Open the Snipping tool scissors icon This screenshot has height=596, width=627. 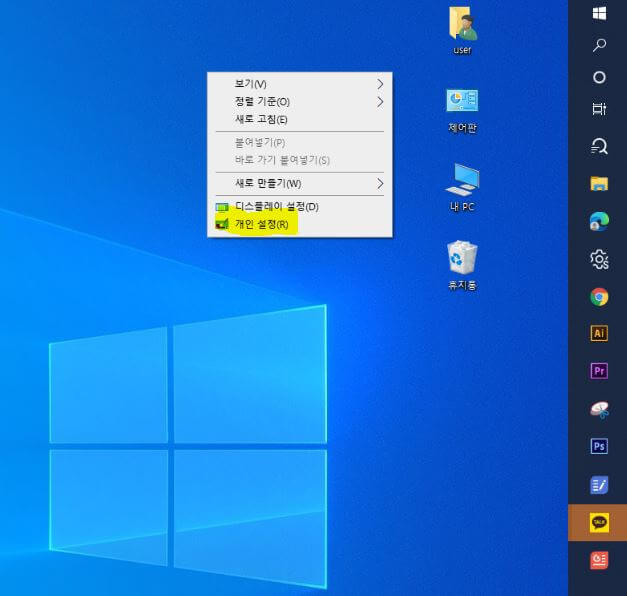599,410
